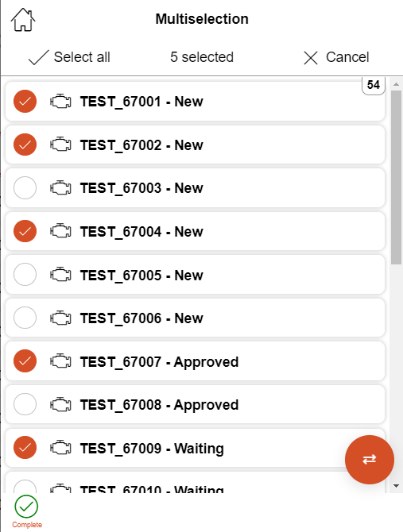403x532 pixels.
Task: Click the X icon next to Cancel
Action: point(311,58)
